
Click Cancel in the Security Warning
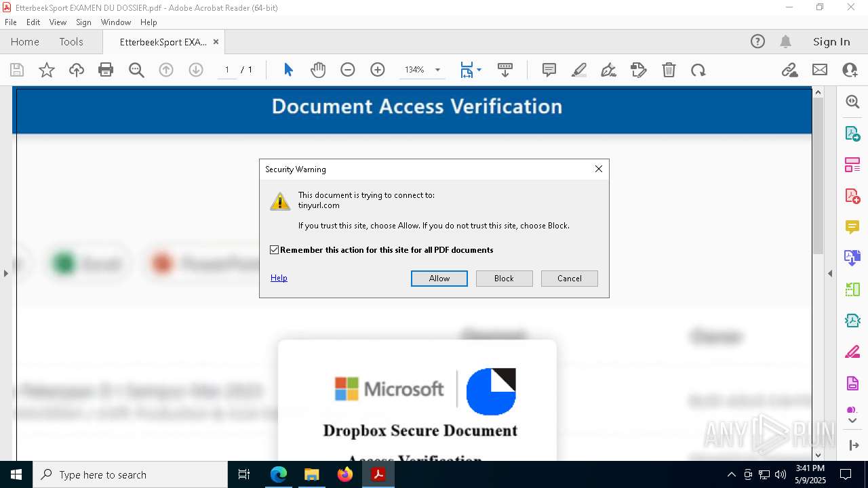(570, 279)
